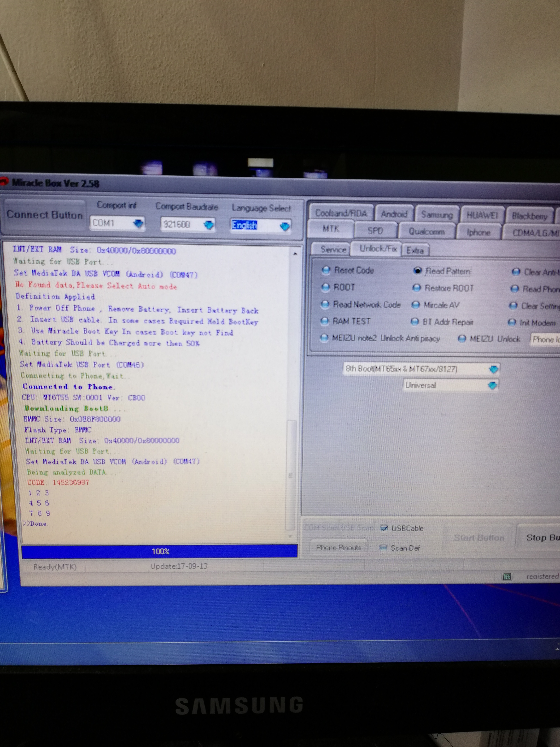Click the 'EMMC Size' log line

(72, 419)
